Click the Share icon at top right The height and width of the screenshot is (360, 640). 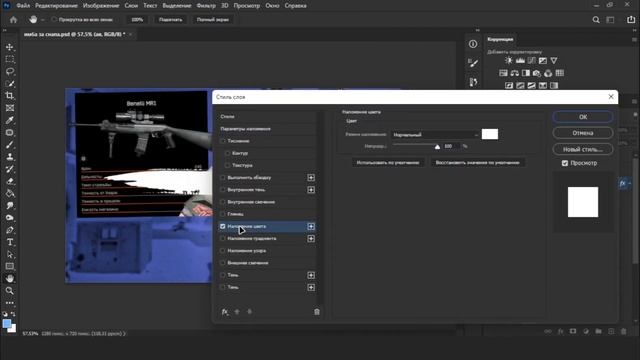631,20
